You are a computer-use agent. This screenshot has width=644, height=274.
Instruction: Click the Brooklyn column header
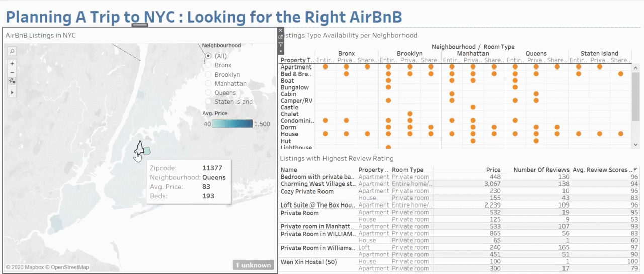410,53
